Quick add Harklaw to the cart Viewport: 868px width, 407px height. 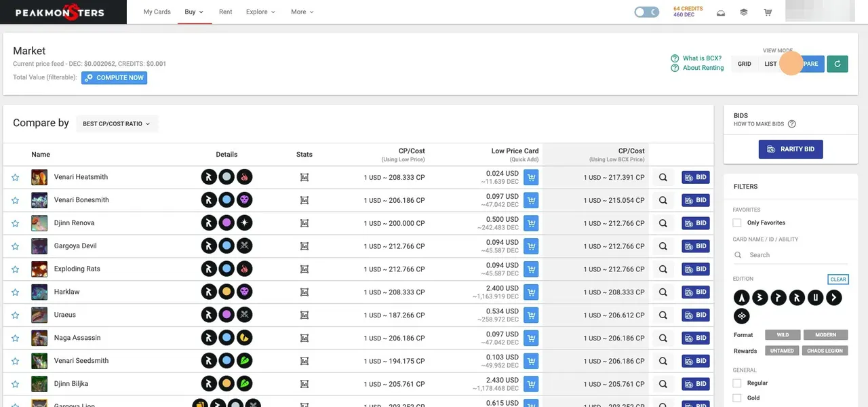[x=531, y=292]
